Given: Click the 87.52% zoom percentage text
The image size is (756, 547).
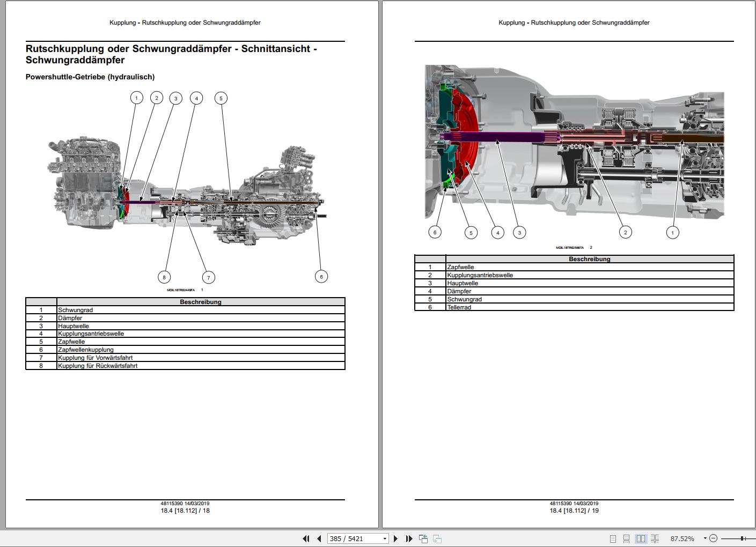Looking at the screenshot, I should coord(682,538).
